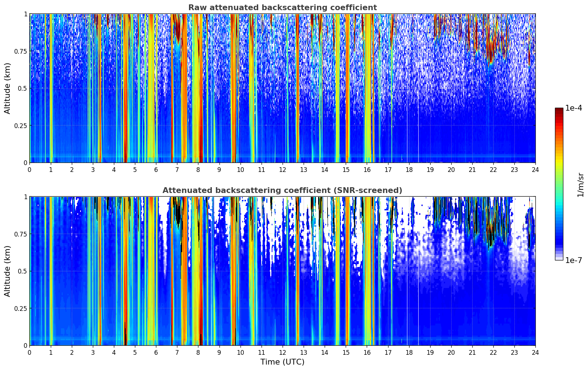Click the "1/m/sr" colorbar unit label
Viewport: 588px width, 370px height.
(580, 184)
